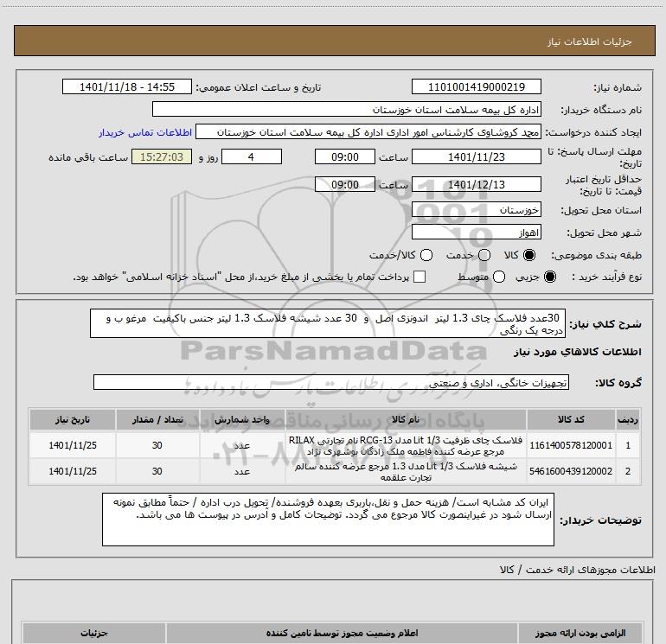The image size is (666, 644).
Task: Click the الزامی بودن ارائه مجوز column header
Action: click(580, 633)
